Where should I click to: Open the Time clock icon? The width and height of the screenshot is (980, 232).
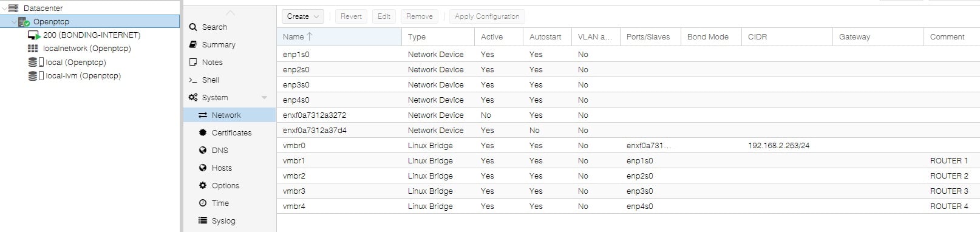[x=203, y=203]
